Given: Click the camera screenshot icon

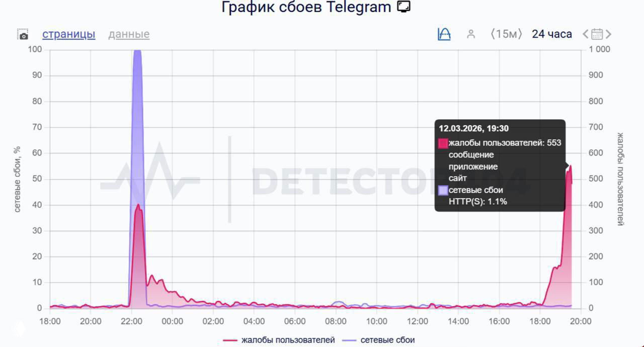Looking at the screenshot, I should [x=23, y=34].
